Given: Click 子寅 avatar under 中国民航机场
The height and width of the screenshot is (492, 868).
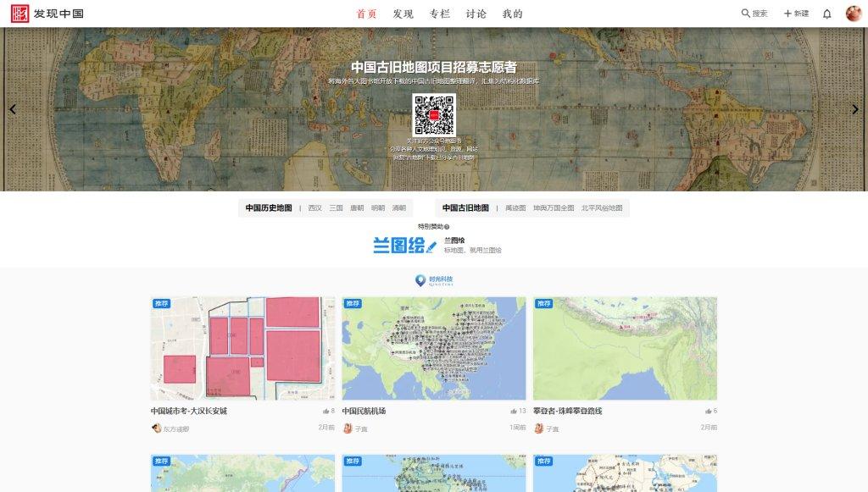Looking at the screenshot, I should [x=348, y=428].
